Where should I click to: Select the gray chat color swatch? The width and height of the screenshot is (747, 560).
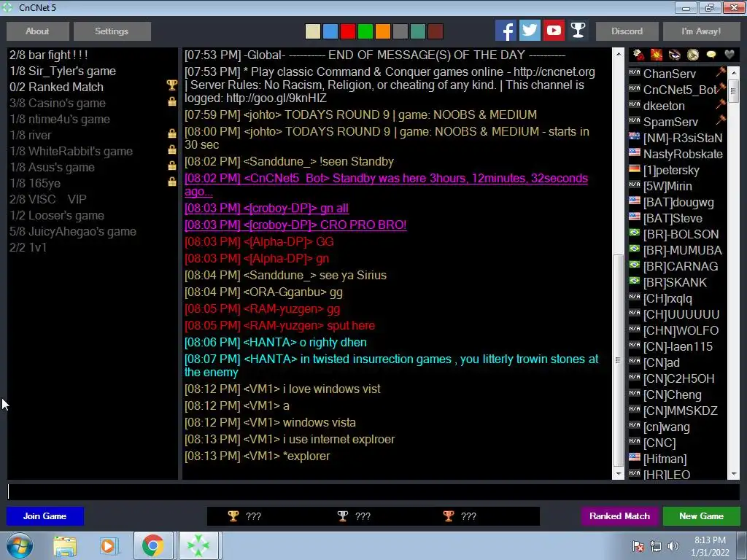[x=400, y=31]
